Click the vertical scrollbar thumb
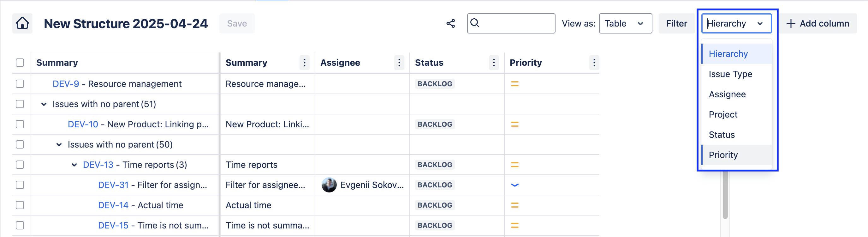The image size is (868, 237). tap(725, 195)
